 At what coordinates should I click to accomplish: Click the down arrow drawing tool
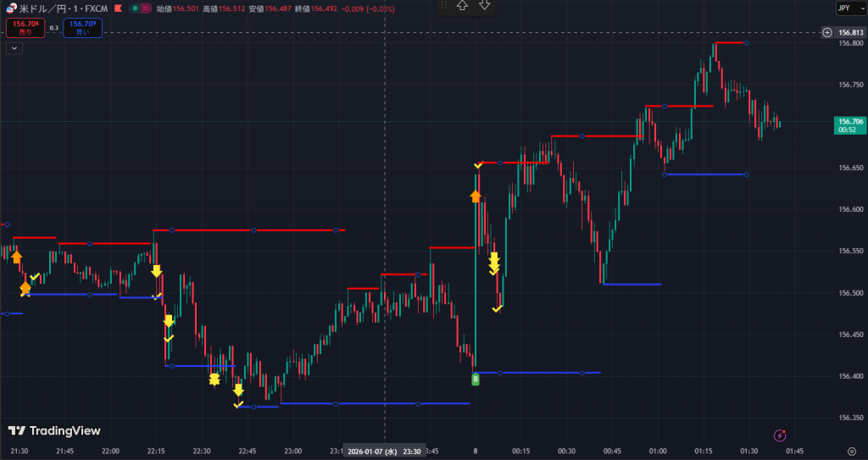(485, 6)
